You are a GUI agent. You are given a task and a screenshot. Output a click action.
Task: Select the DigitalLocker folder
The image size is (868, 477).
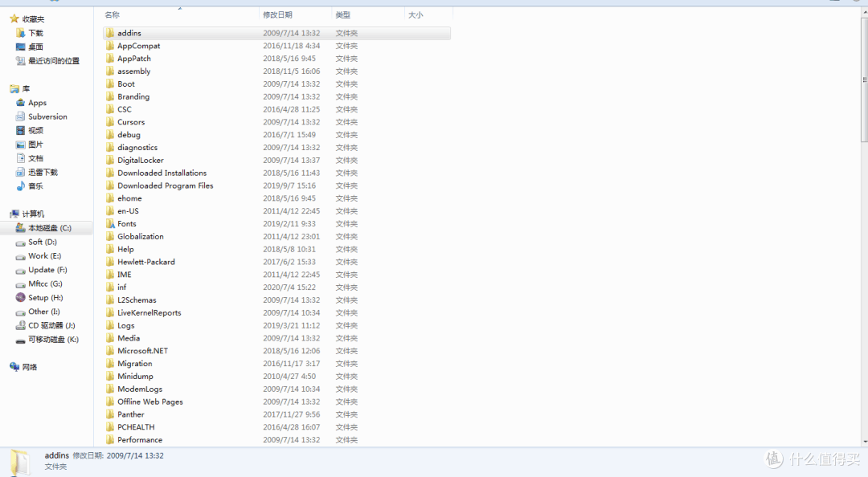click(x=140, y=161)
